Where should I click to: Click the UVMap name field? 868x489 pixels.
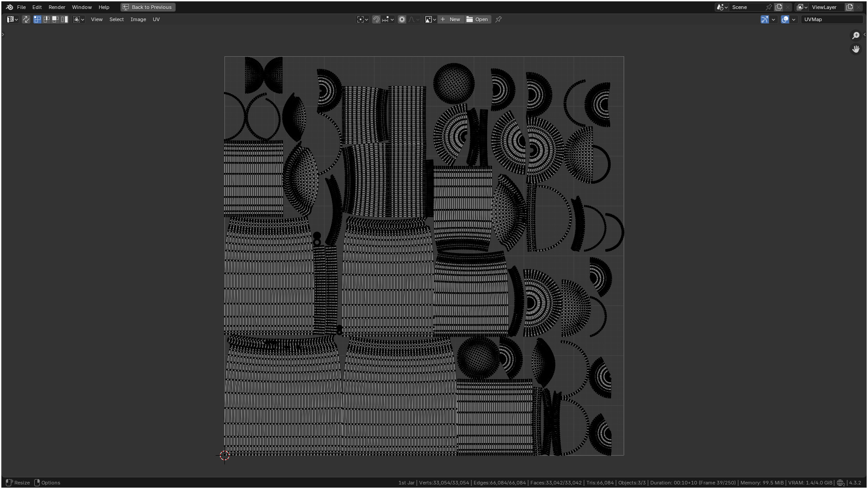coord(831,19)
